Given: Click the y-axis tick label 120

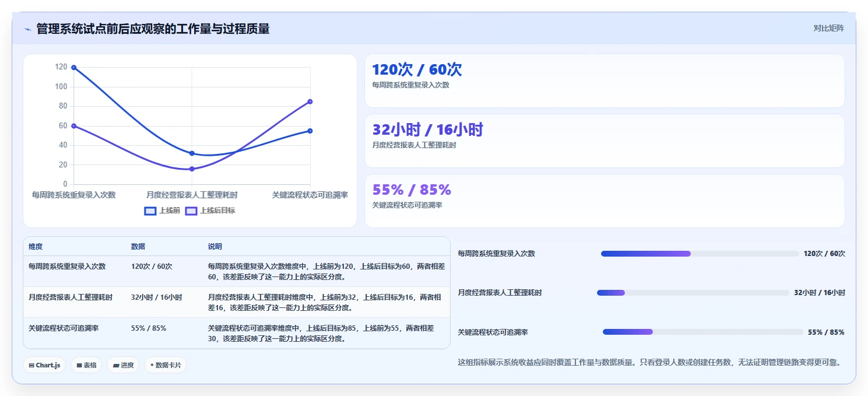Looking at the screenshot, I should tap(61, 67).
